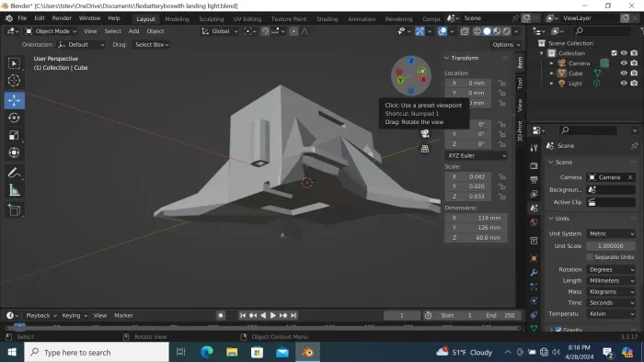The image size is (644, 362).
Task: Choose the Annotate pencil tool
Action: pos(15,173)
